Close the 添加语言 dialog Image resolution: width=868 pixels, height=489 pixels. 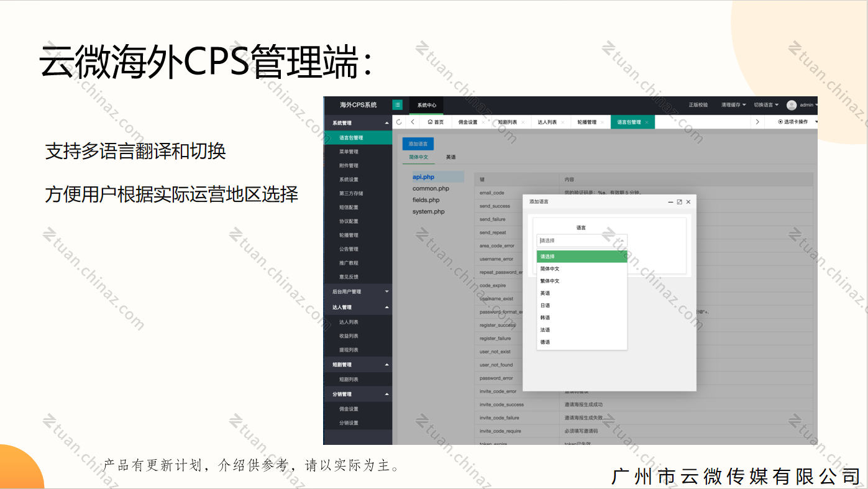tap(688, 202)
